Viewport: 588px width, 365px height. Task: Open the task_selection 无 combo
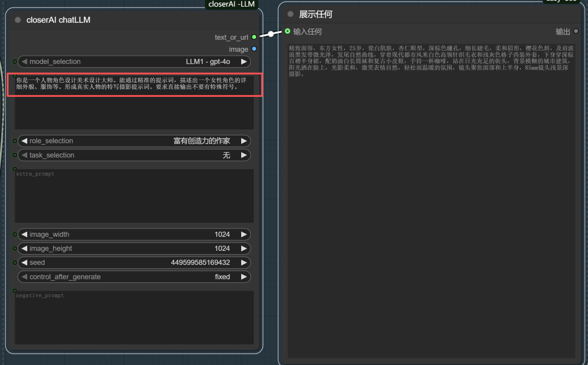tap(134, 155)
